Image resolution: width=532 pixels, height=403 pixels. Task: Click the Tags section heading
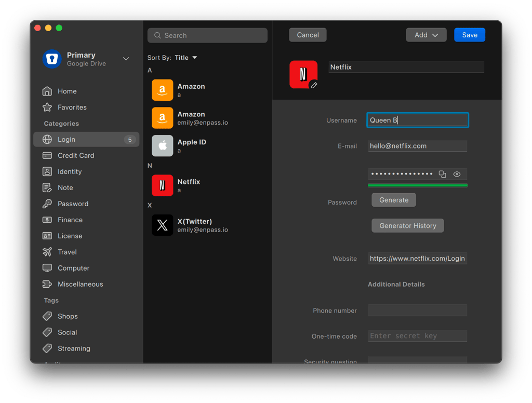click(51, 301)
